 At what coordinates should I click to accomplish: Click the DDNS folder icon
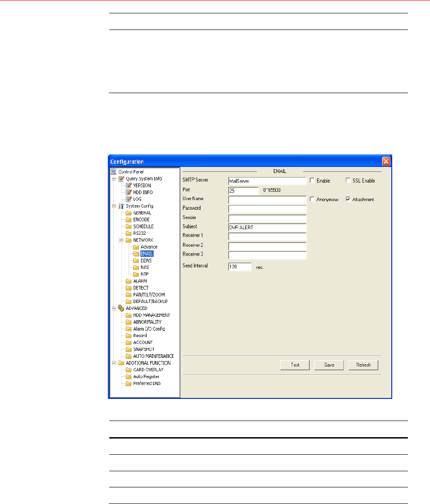click(136, 261)
